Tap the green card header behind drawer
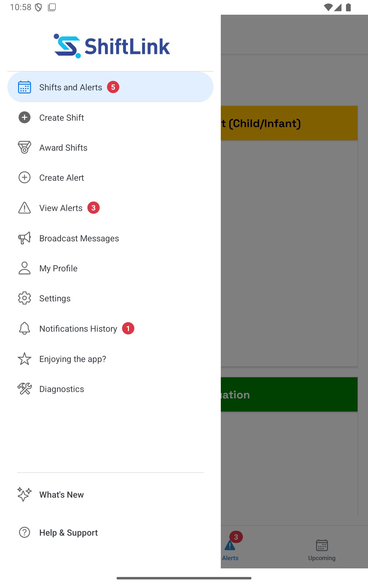Screen dimensions: 368x588 pos(289,394)
